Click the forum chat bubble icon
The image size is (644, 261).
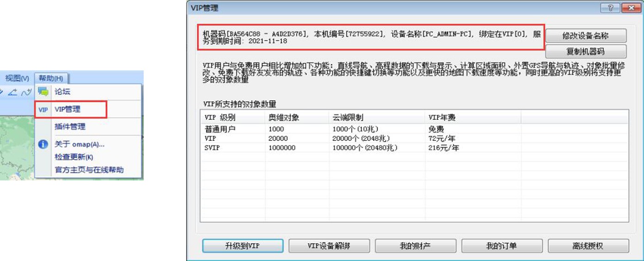43,92
